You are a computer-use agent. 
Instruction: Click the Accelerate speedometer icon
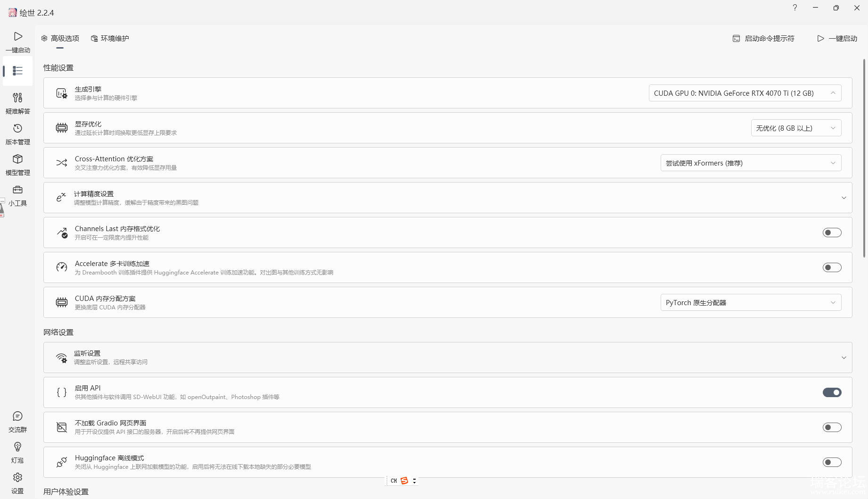pyautogui.click(x=62, y=267)
